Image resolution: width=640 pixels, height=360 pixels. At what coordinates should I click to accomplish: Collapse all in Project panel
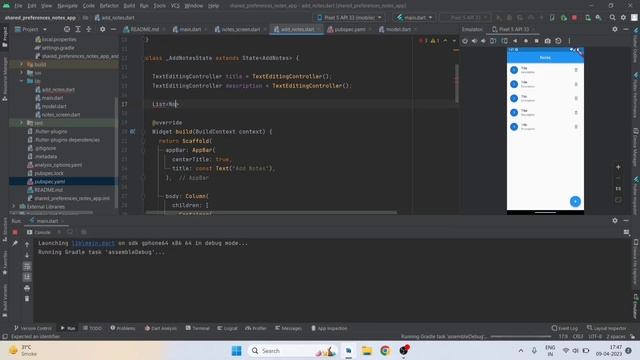click(89, 29)
